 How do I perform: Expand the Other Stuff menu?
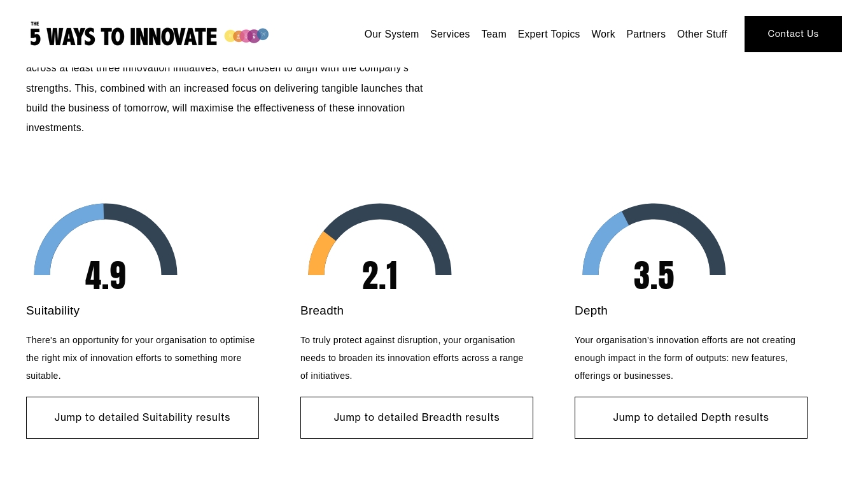(x=702, y=34)
